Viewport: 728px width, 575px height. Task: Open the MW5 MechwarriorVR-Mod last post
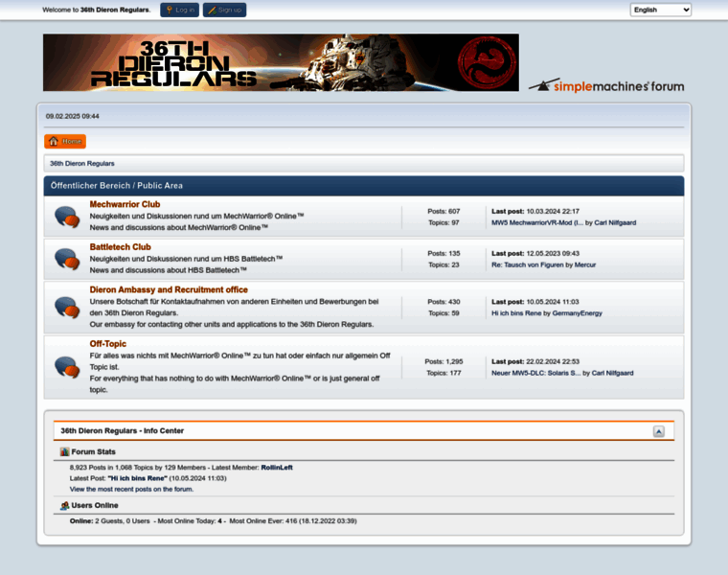point(537,223)
